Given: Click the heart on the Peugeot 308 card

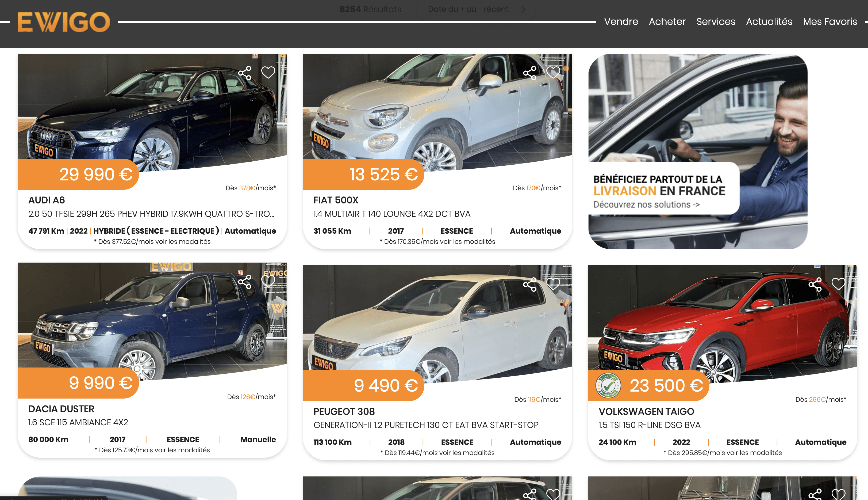Looking at the screenshot, I should [x=553, y=284].
